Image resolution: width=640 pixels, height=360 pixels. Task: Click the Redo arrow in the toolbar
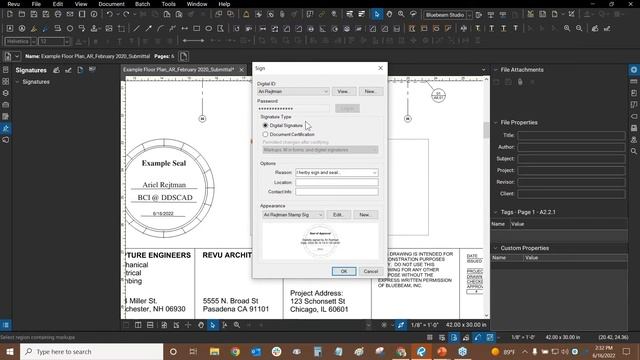(126, 14)
